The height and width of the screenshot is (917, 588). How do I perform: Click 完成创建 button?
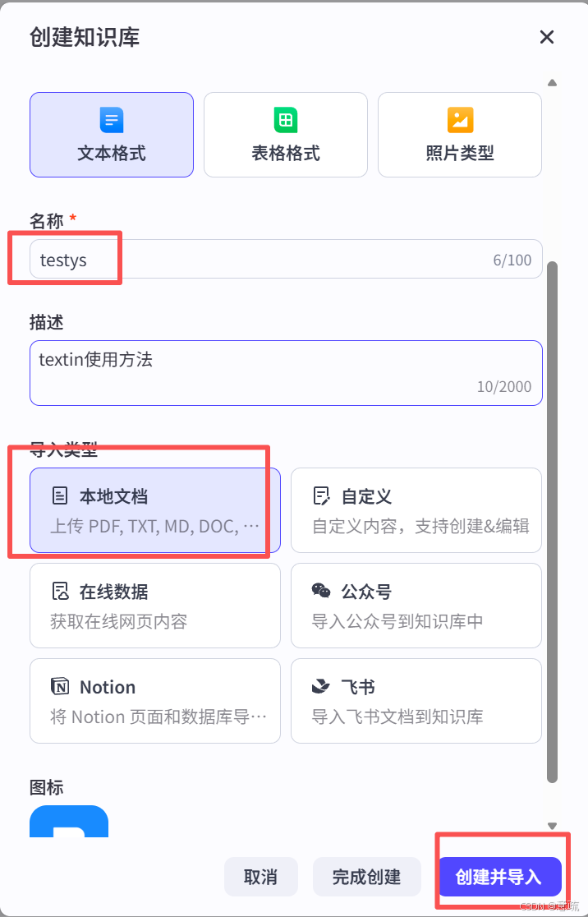click(367, 877)
